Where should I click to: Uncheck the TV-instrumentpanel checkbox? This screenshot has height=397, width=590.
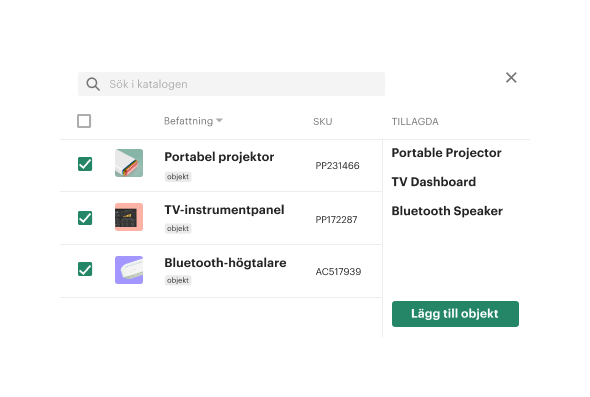pyautogui.click(x=85, y=218)
